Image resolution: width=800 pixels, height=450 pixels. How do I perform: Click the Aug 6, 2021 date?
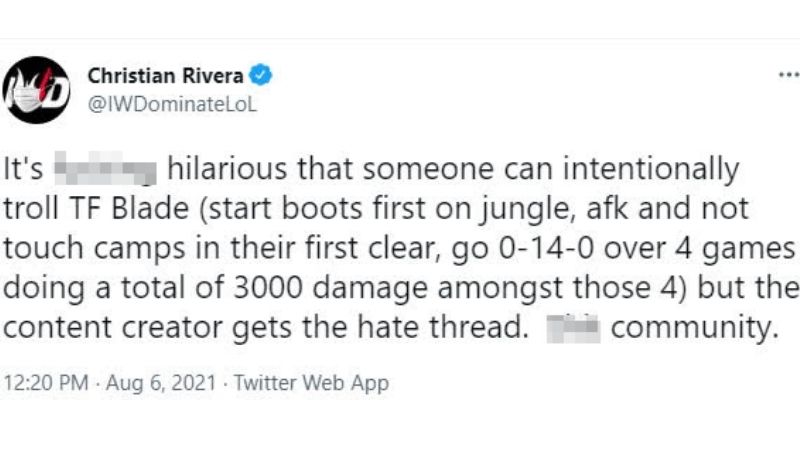[x=161, y=383]
